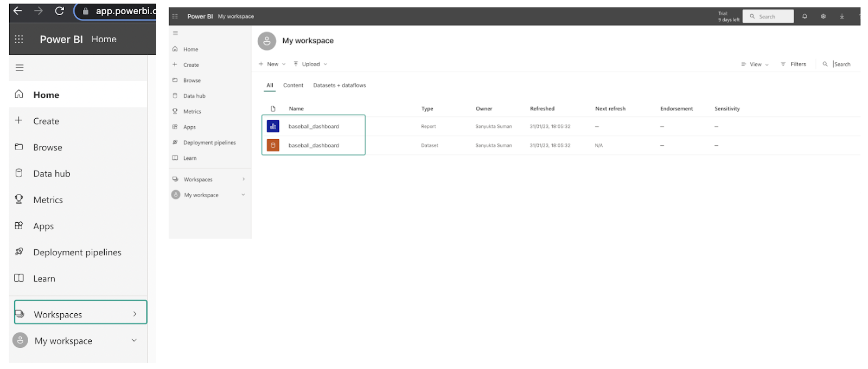Select Create in the enlarged navigation pane
This screenshot has width=868, height=369.
[78, 121]
